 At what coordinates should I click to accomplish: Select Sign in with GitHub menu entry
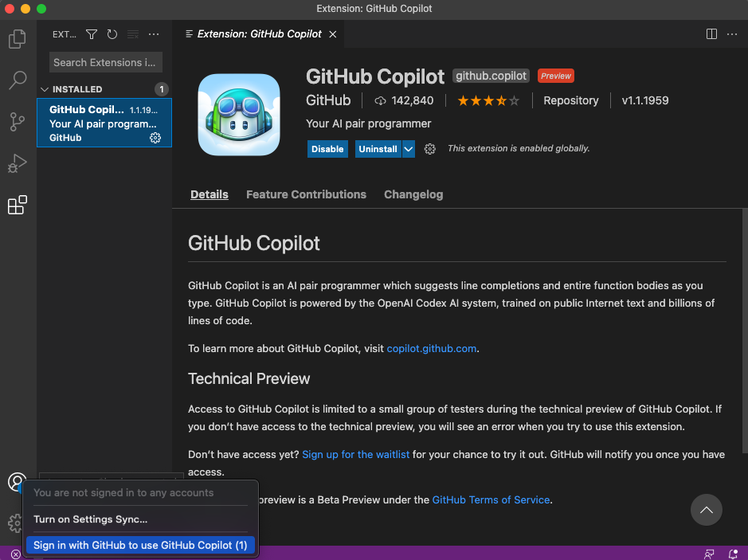(140, 545)
